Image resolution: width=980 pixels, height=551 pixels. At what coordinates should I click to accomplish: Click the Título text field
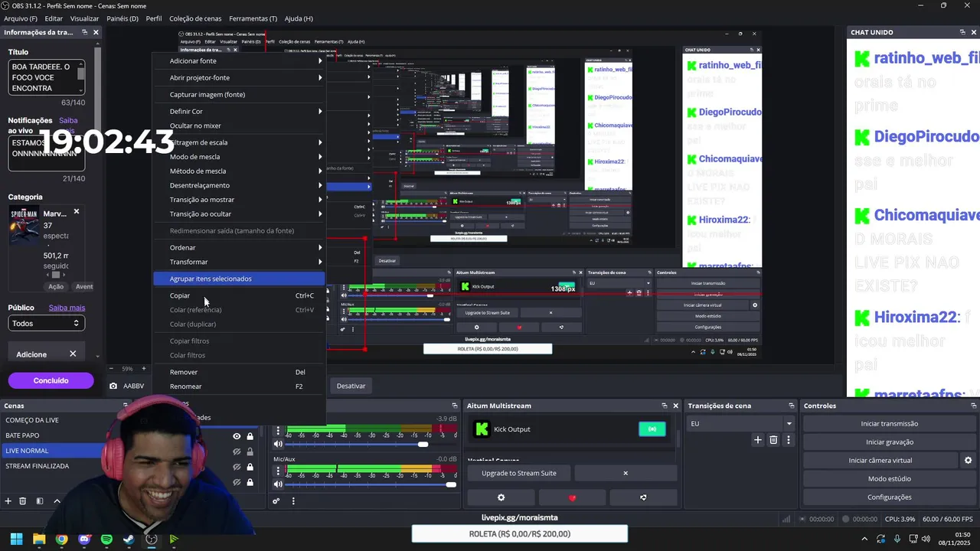(45, 77)
